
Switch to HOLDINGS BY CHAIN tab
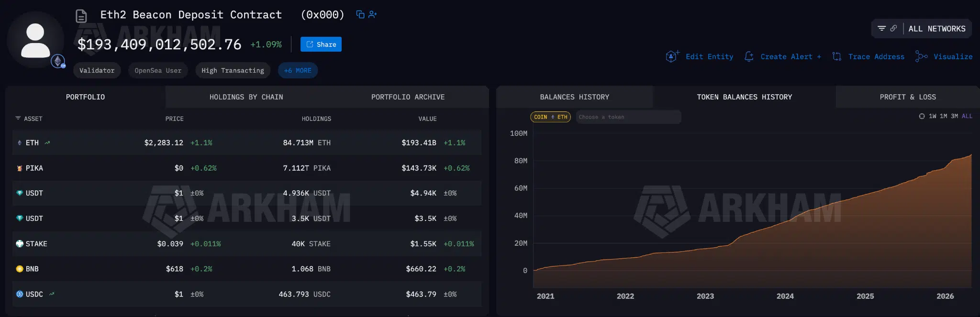[246, 97]
